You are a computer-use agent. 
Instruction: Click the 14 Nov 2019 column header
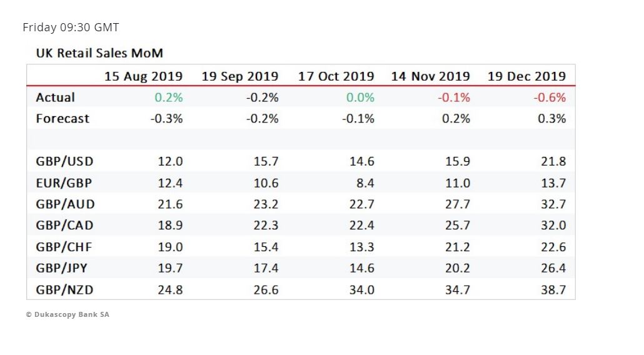pos(430,76)
